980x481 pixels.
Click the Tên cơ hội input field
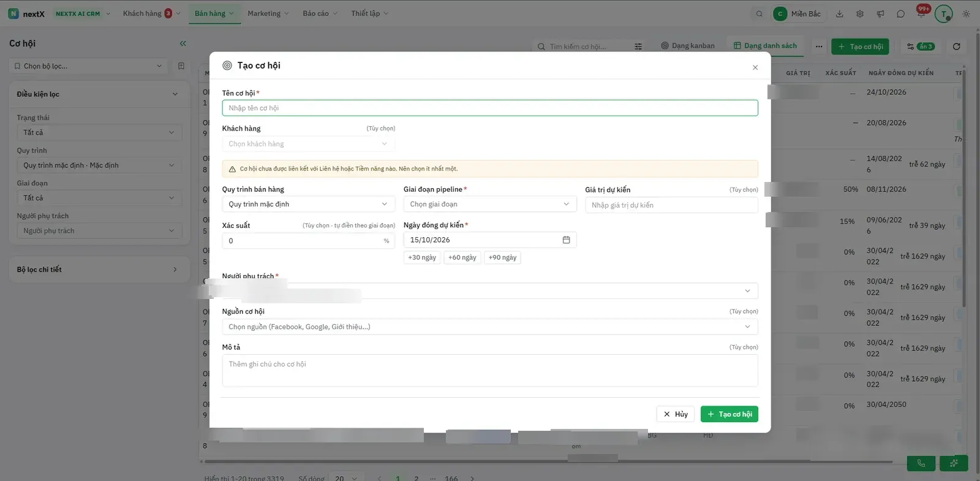(490, 108)
